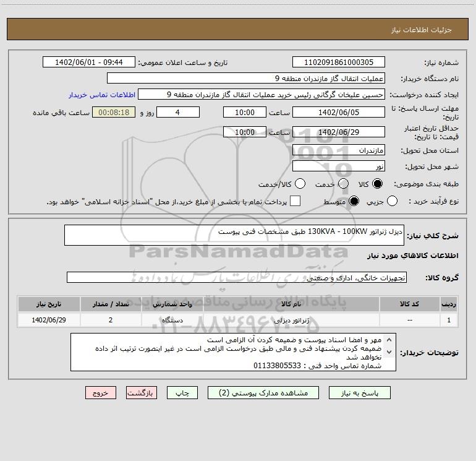
Task: Click the پاسخ به نیاز button
Action: coord(360,393)
